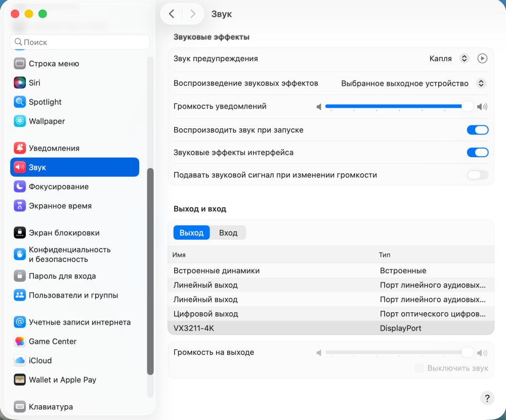Click the DisplayPort type cell
This screenshot has height=420, width=506.
[400, 328]
